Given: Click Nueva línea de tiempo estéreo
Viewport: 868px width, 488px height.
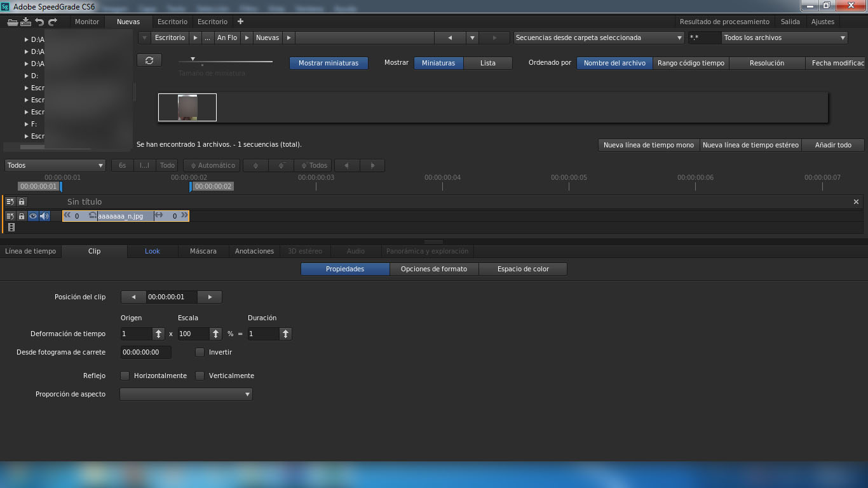Looking at the screenshot, I should coord(750,145).
